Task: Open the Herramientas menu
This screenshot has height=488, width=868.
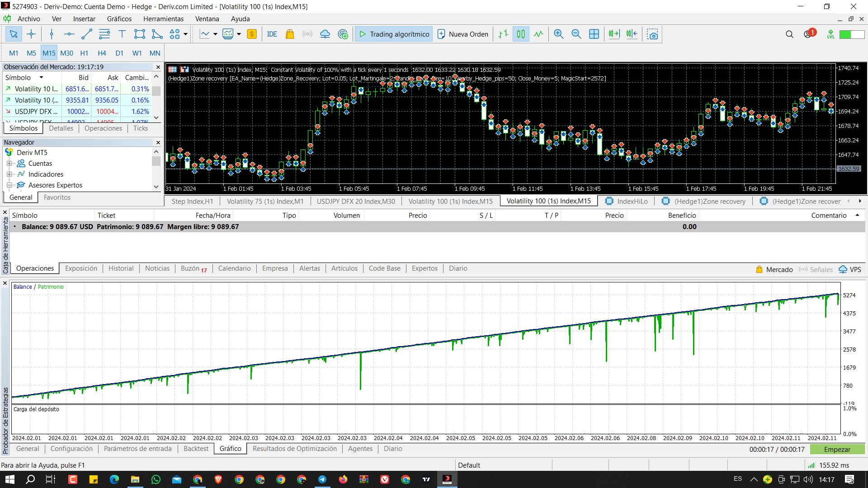Action: 163,19
